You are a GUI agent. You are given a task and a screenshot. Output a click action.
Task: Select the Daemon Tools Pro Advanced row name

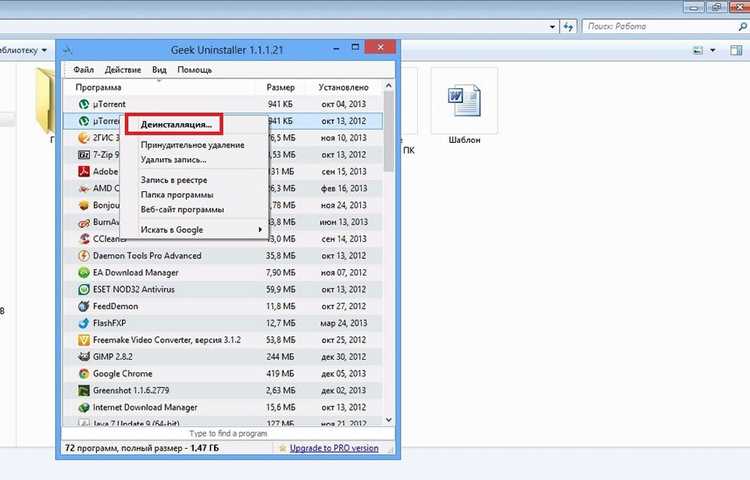[147, 256]
